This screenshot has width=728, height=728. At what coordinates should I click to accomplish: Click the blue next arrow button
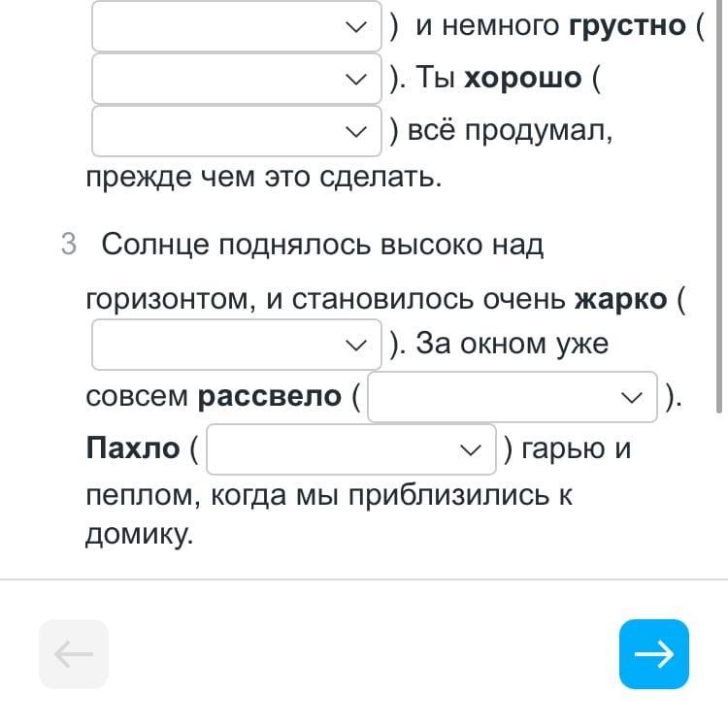(653, 654)
